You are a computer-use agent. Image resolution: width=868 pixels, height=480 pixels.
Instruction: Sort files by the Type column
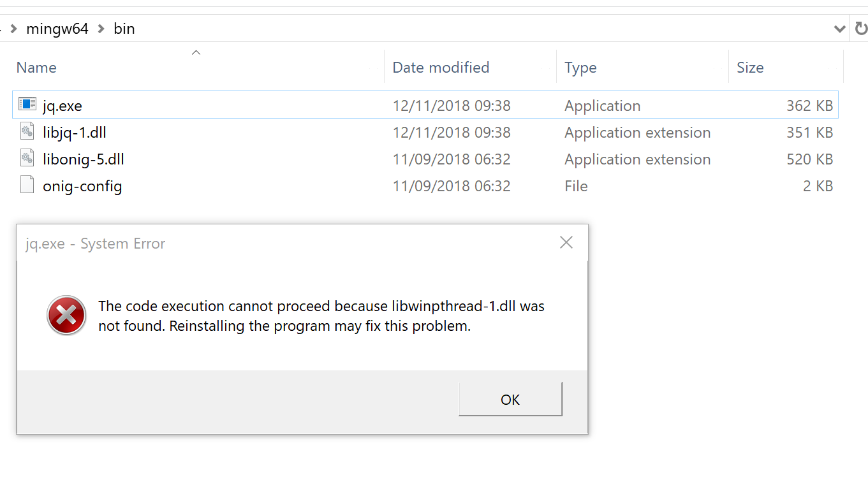coord(580,67)
